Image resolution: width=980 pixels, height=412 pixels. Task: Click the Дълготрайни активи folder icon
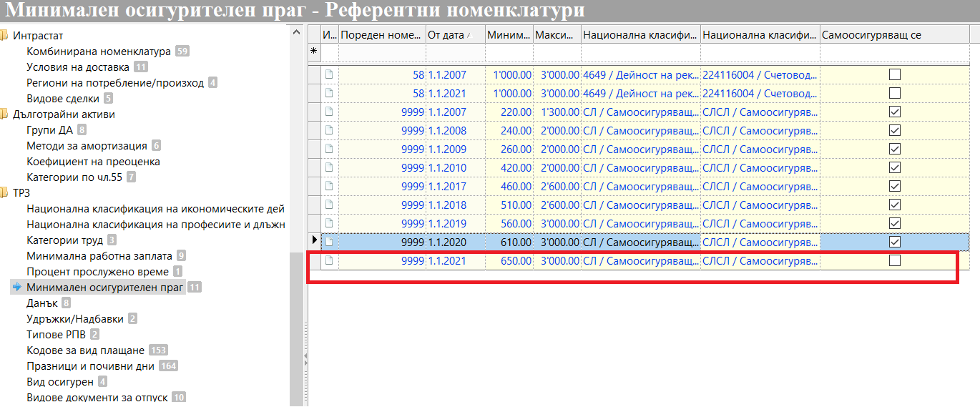[4, 114]
